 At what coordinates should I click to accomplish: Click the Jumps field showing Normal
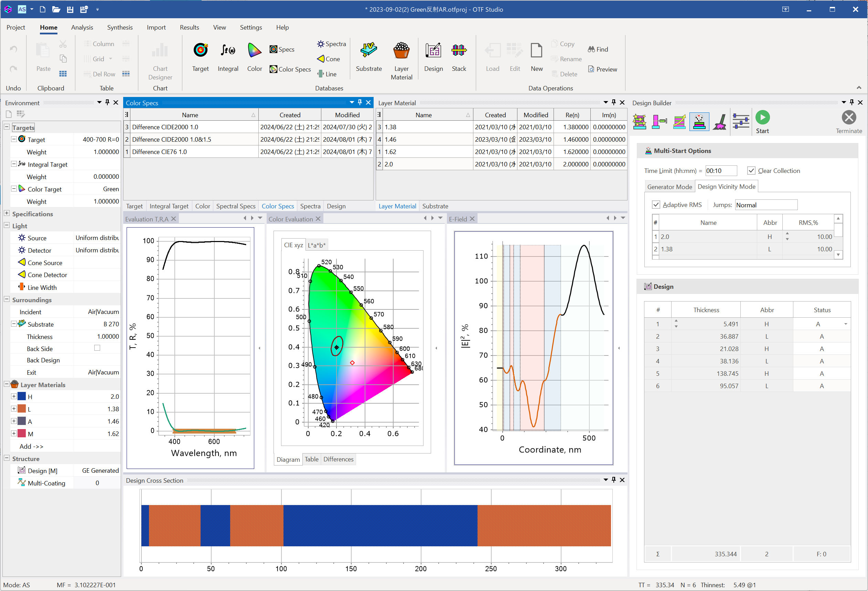766,205
